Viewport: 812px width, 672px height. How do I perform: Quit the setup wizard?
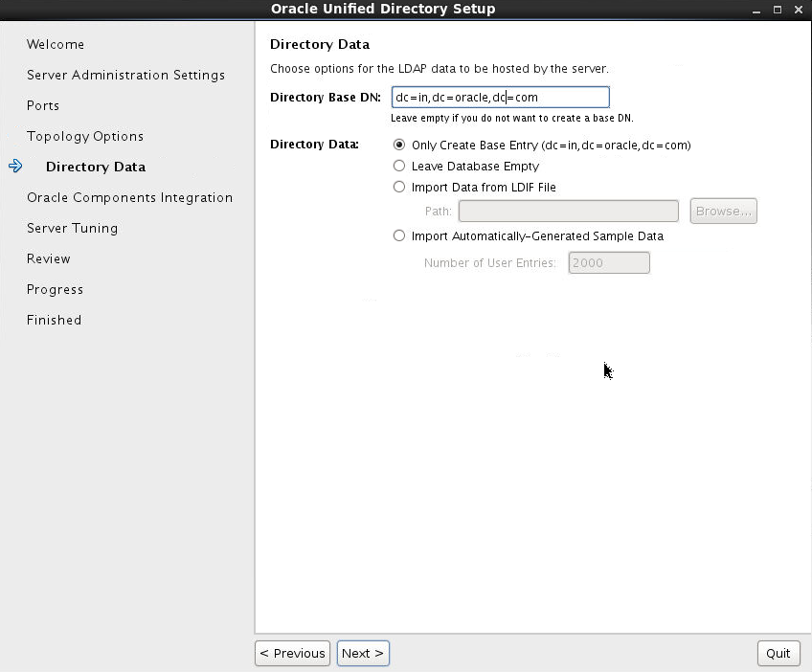pyautogui.click(x=778, y=654)
